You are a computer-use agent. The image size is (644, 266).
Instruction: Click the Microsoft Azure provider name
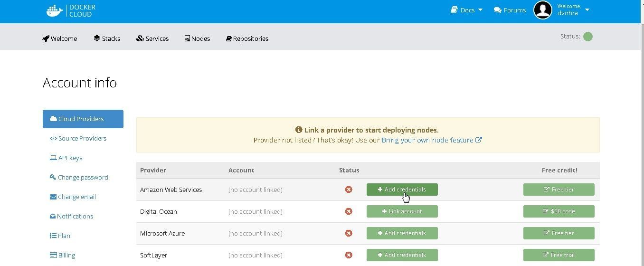(162, 233)
